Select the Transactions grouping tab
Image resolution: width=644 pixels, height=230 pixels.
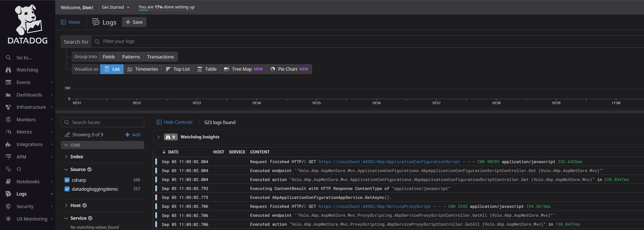160,57
